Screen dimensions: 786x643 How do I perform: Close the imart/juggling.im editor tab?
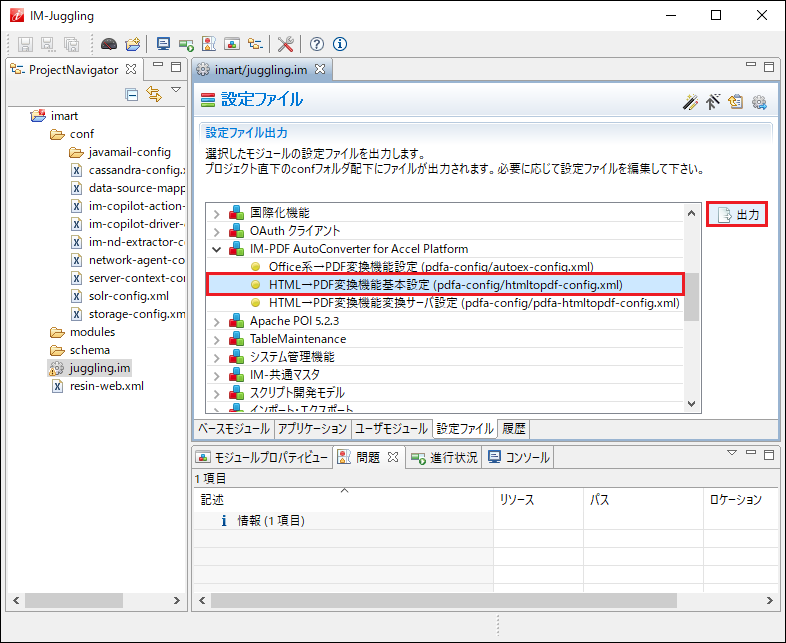click(320, 69)
